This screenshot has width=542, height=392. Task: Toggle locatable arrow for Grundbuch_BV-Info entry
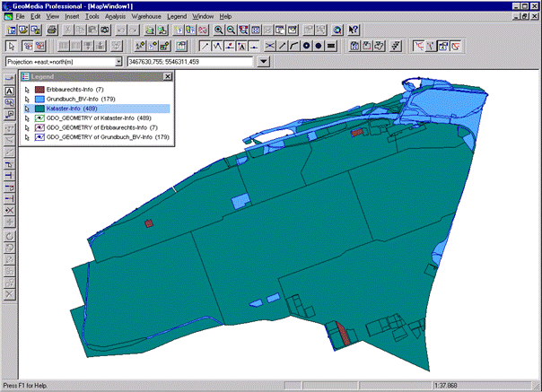(28, 99)
